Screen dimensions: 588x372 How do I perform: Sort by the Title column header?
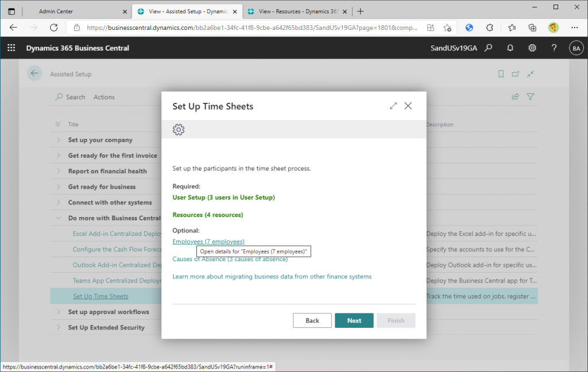click(73, 124)
